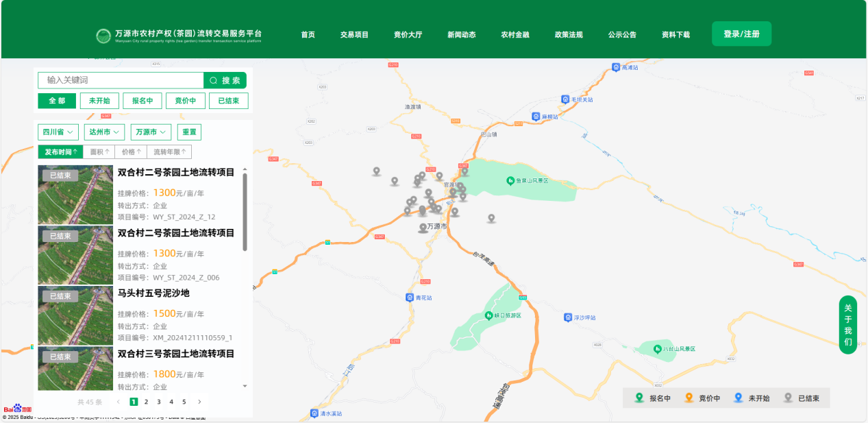This screenshot has width=868, height=423.
Task: Go to next page with right arrow
Action: click(199, 402)
